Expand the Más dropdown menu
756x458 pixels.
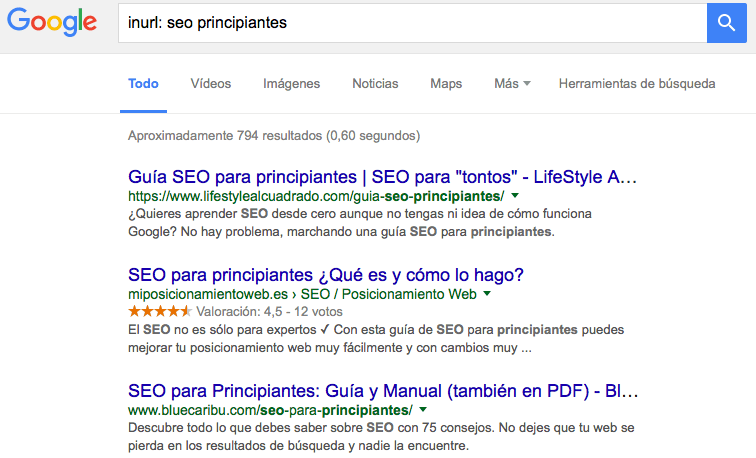click(512, 83)
